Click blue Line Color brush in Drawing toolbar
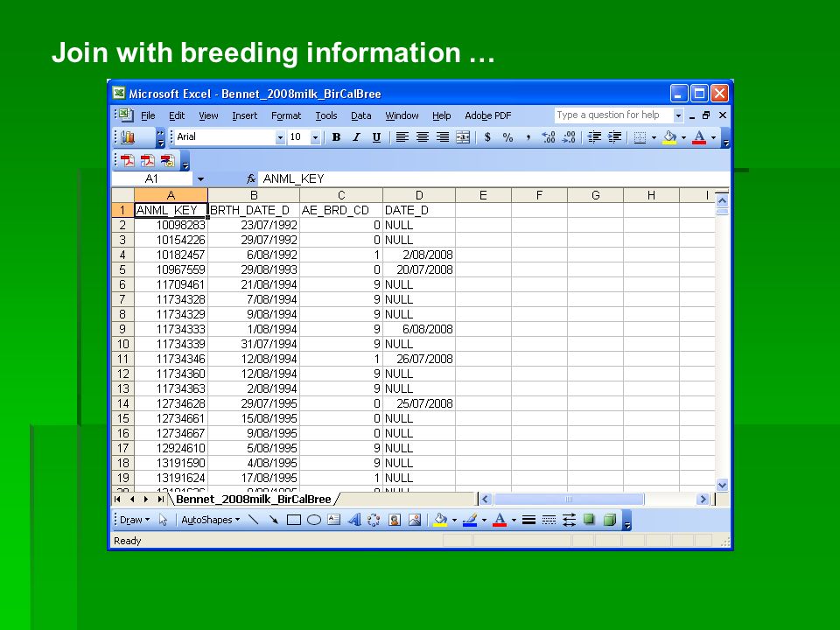840x630 pixels. point(470,520)
